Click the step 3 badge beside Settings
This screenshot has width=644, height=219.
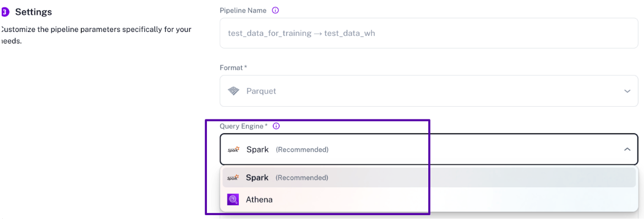(x=4, y=12)
